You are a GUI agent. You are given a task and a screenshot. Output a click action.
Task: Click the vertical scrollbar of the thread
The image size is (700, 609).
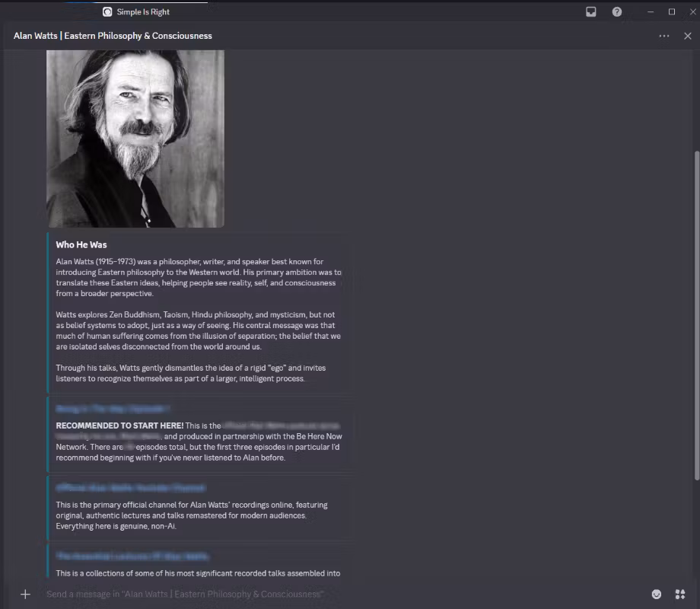click(x=695, y=304)
